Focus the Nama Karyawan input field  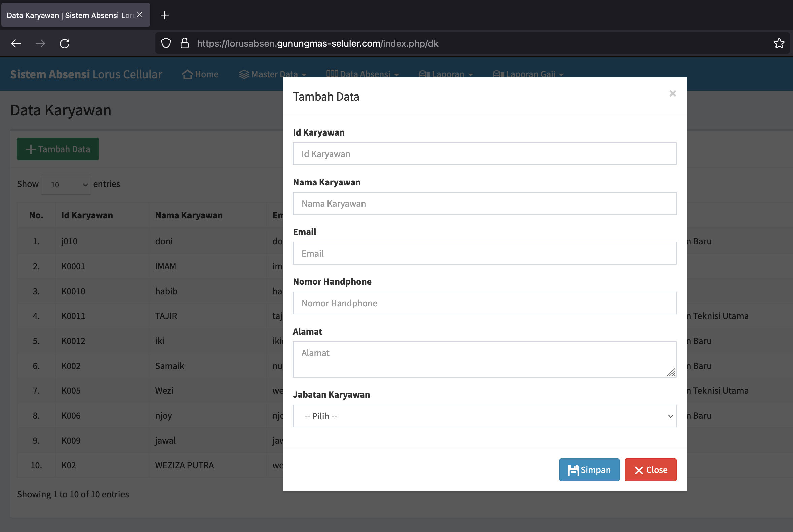pos(484,203)
